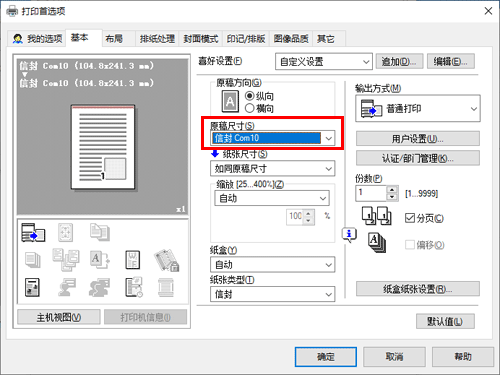Select 横向 landscape orientation
This screenshot has width=500, height=375.
[x=250, y=108]
